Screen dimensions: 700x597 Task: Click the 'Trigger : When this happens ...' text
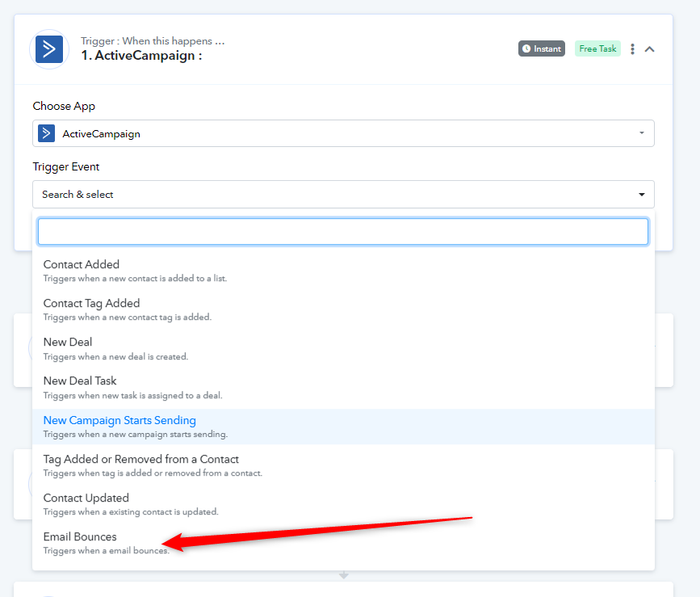coord(153,40)
